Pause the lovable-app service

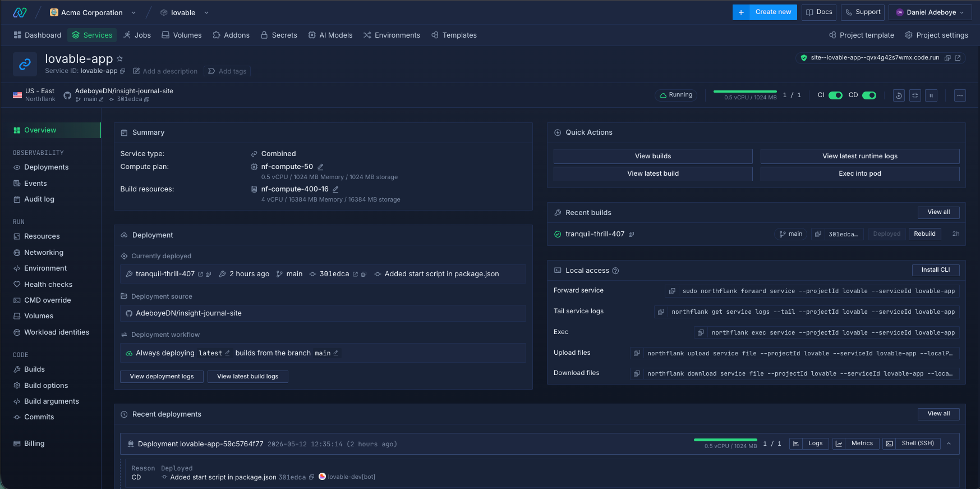coord(931,95)
